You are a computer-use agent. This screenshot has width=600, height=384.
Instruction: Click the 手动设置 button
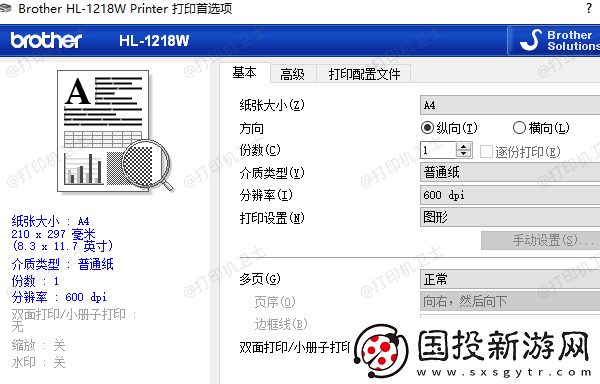pos(540,240)
